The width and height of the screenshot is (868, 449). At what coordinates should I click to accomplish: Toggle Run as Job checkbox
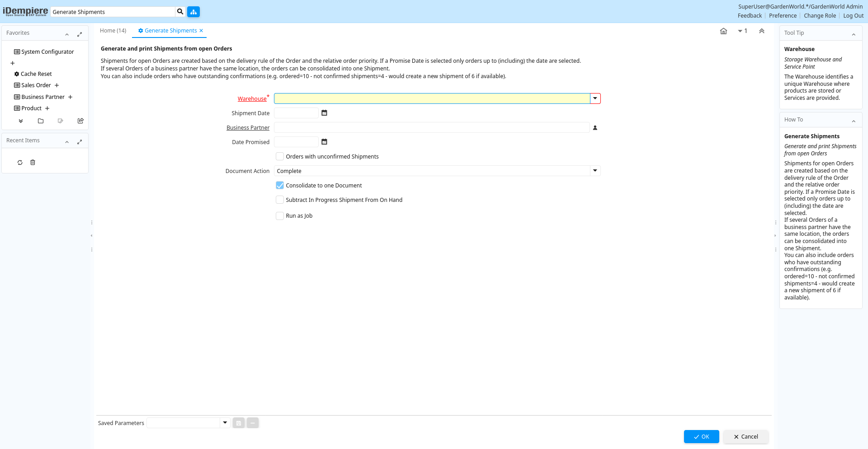click(280, 216)
